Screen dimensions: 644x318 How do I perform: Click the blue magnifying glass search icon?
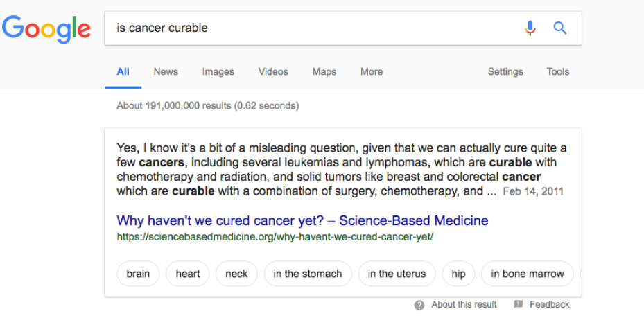[x=560, y=28]
